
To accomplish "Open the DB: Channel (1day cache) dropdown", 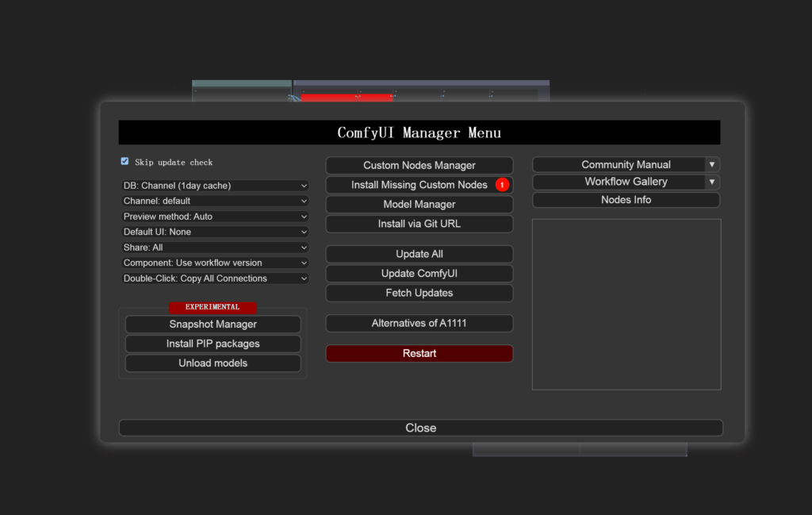I will tap(215, 186).
